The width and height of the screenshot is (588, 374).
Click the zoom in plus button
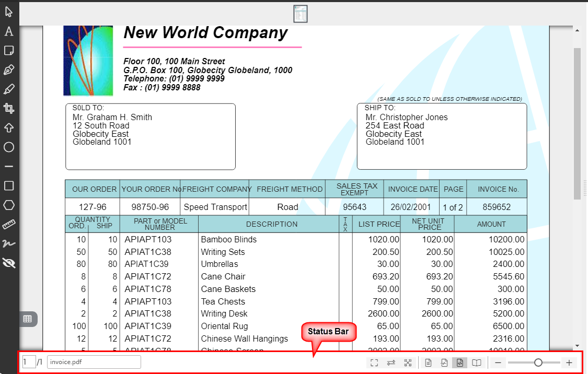tap(569, 363)
